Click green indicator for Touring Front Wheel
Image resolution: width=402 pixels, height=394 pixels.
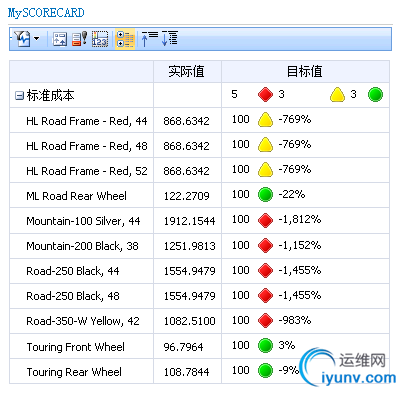[265, 345]
